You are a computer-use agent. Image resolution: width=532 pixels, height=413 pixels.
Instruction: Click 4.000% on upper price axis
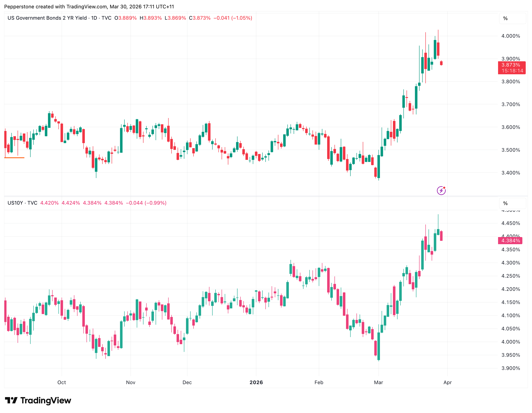511,36
